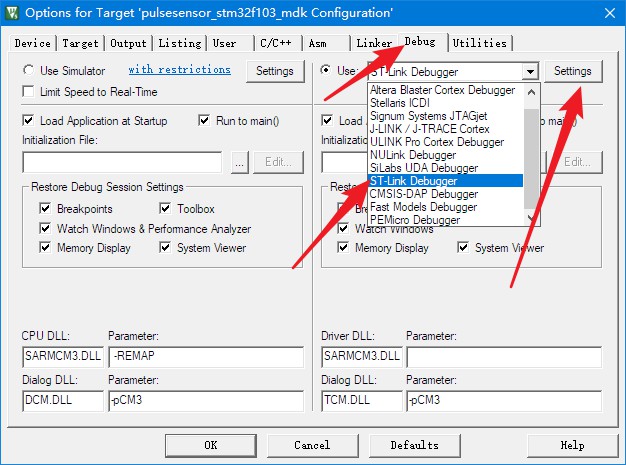Open the Output tab

point(128,43)
